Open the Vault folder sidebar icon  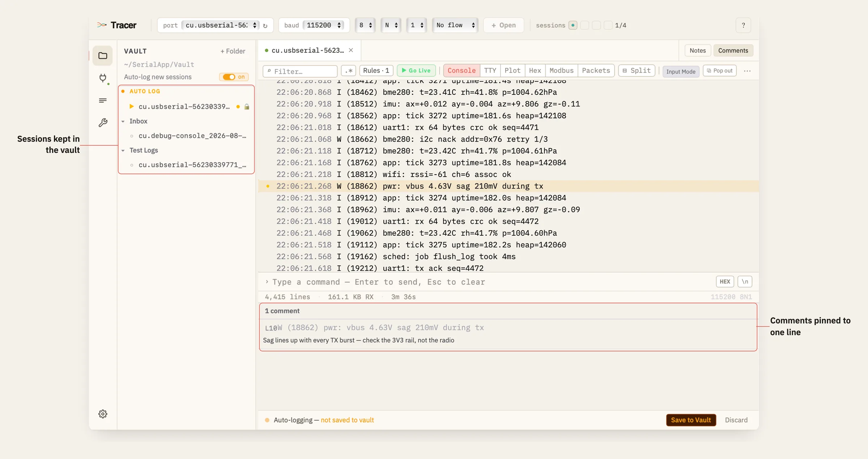pyautogui.click(x=103, y=55)
